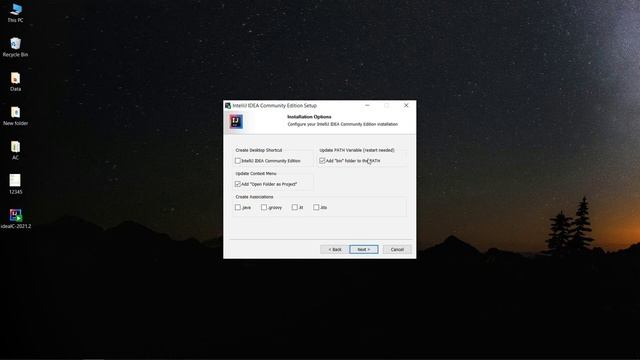
Task: Check the .kts association box
Action: click(316, 207)
